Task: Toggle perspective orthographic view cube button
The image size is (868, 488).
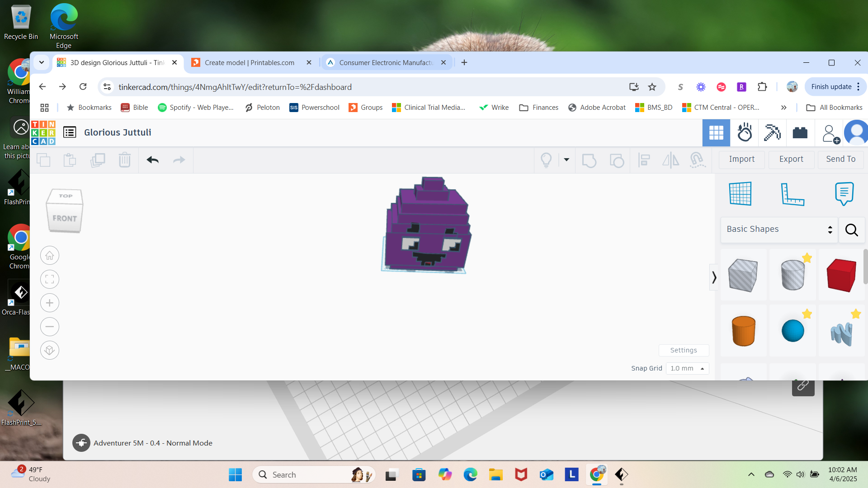Action: 50,350
